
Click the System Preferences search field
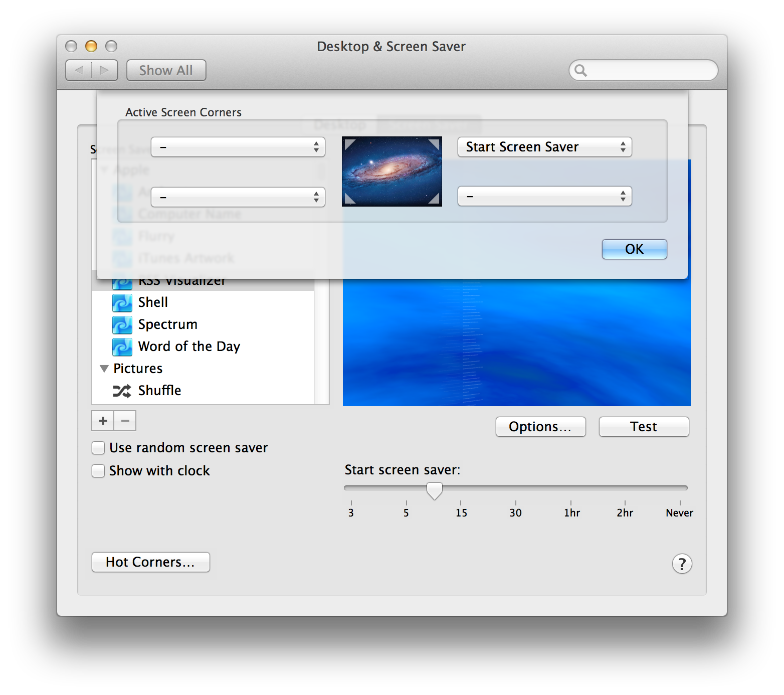click(644, 70)
